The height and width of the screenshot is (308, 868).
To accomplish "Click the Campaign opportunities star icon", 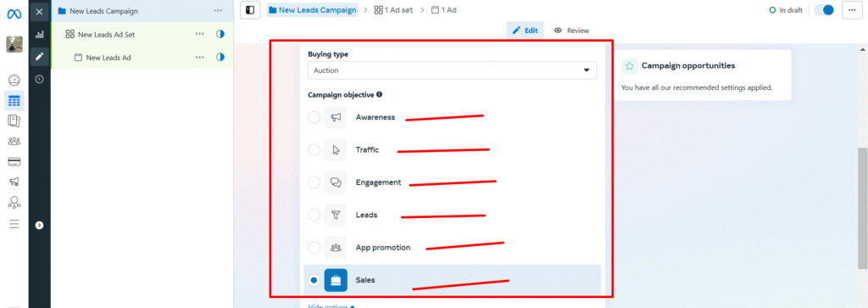I will [x=630, y=66].
